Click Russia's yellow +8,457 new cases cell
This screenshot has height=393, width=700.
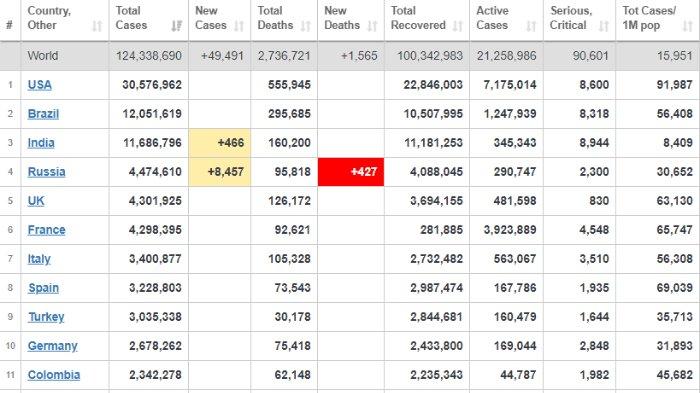(x=220, y=172)
